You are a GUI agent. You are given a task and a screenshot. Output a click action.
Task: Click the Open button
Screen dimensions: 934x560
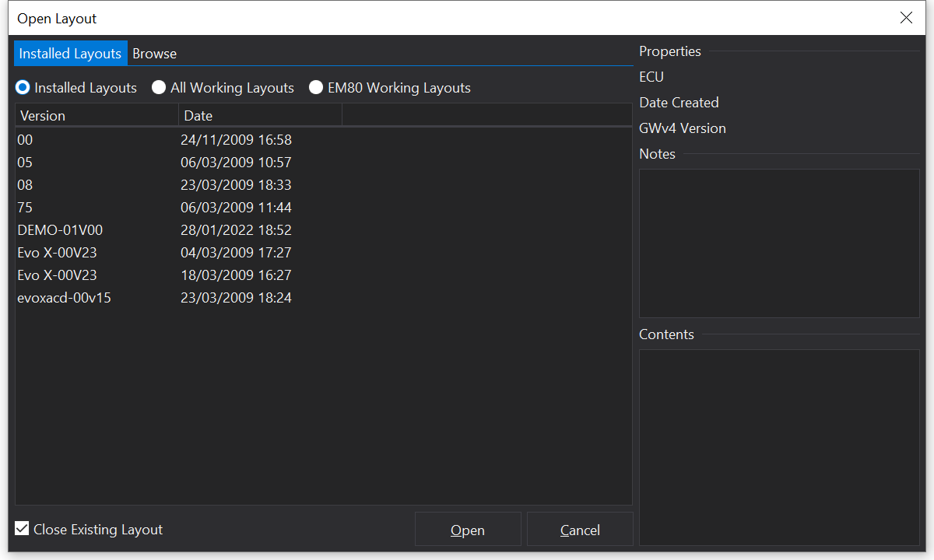click(468, 530)
